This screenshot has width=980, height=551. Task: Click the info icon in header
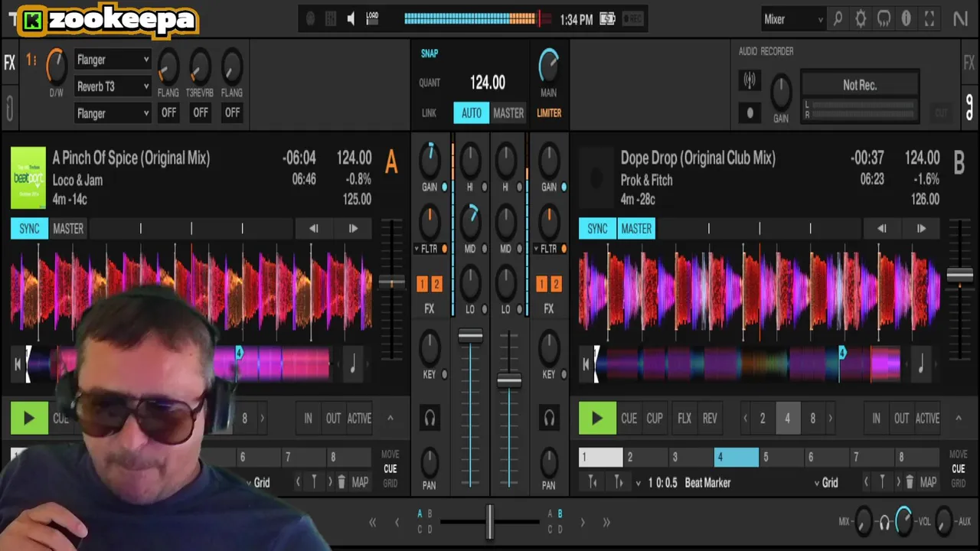click(906, 19)
